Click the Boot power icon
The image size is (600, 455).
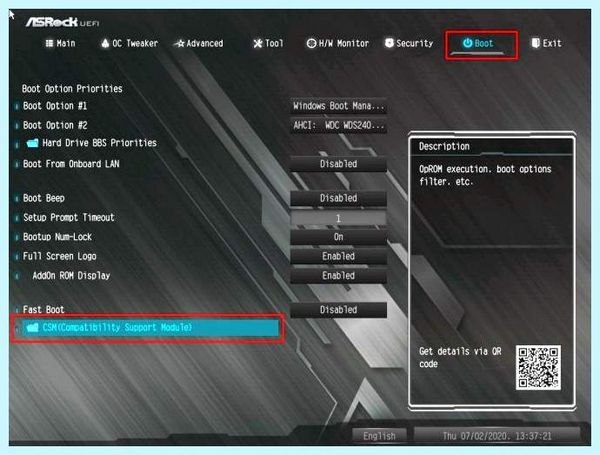(467, 43)
